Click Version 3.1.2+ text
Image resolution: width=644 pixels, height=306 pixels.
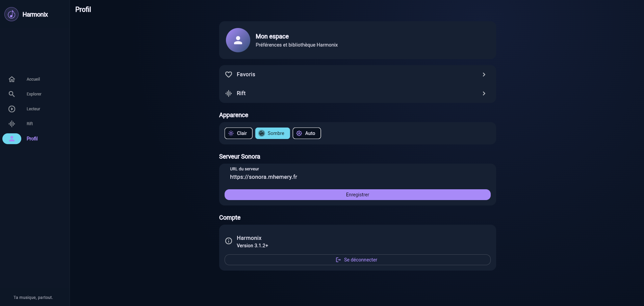click(252, 246)
